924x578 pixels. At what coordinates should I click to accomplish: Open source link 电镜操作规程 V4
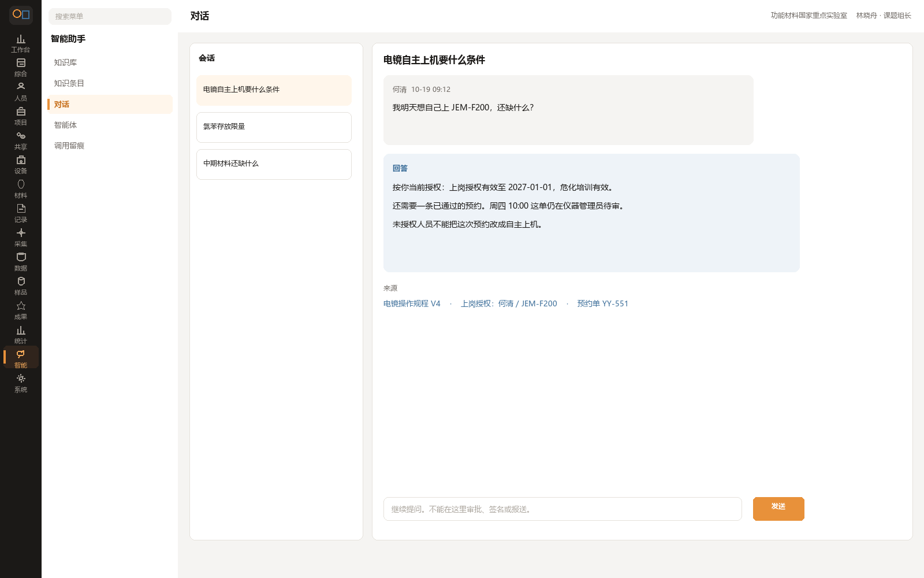(x=412, y=303)
